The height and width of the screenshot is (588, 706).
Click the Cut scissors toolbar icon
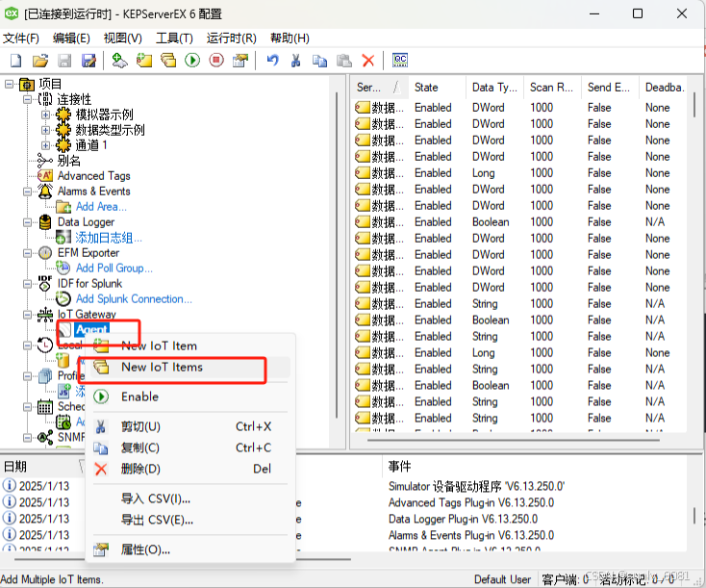pos(296,61)
